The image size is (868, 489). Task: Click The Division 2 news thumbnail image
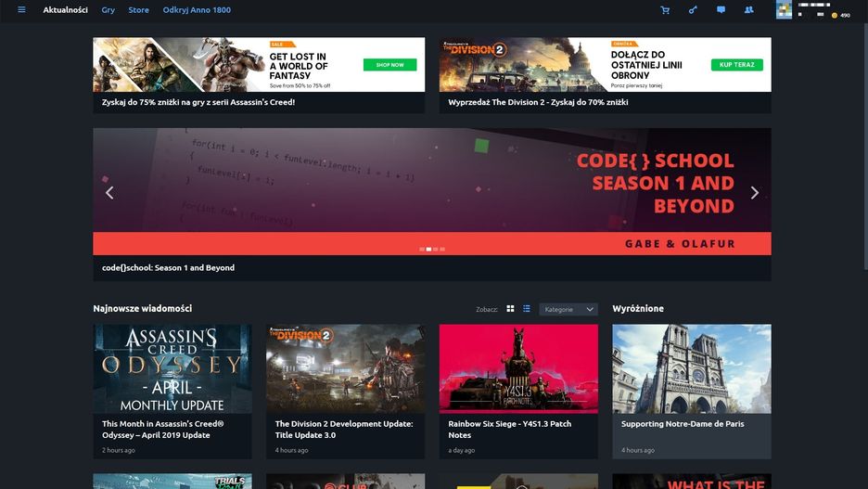pyautogui.click(x=345, y=368)
